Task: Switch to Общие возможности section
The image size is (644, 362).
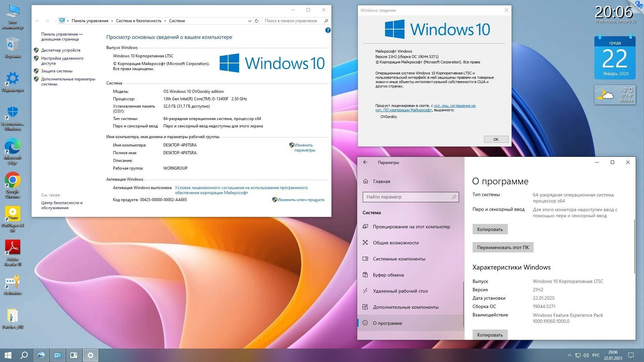Action: pyautogui.click(x=396, y=243)
